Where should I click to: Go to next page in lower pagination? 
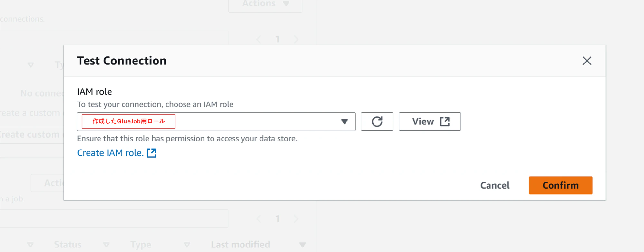tap(296, 219)
